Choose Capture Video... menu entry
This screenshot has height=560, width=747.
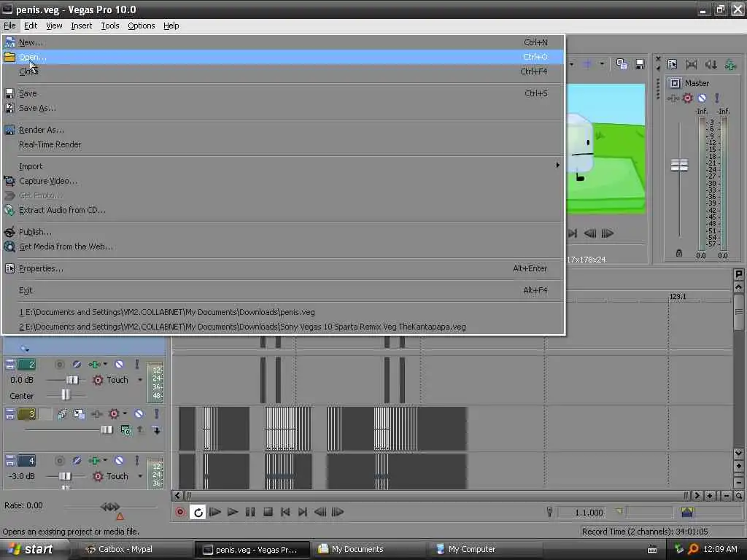(284, 181)
